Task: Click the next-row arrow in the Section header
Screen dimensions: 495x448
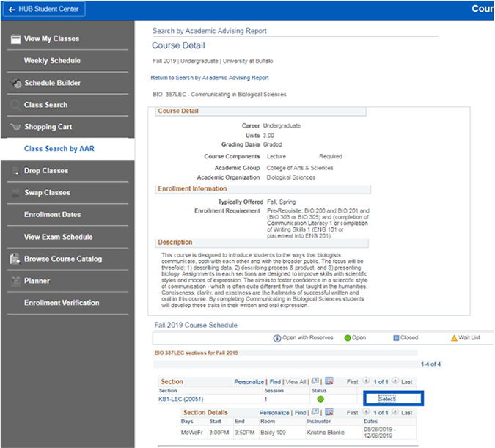Action: (395, 382)
